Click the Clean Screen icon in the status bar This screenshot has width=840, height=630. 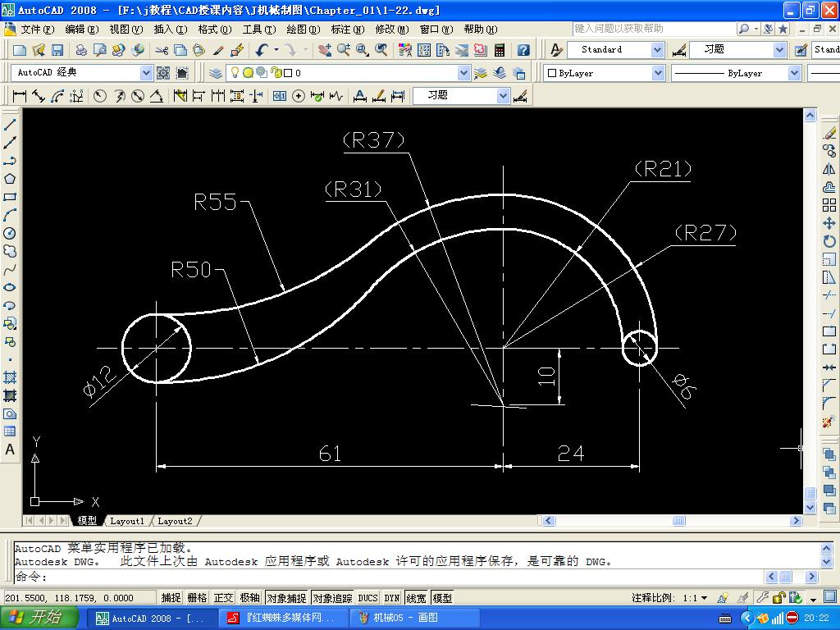pyautogui.click(x=830, y=597)
